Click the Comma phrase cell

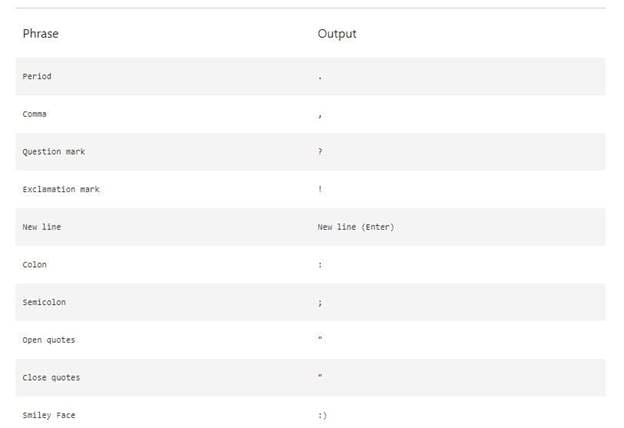35,114
